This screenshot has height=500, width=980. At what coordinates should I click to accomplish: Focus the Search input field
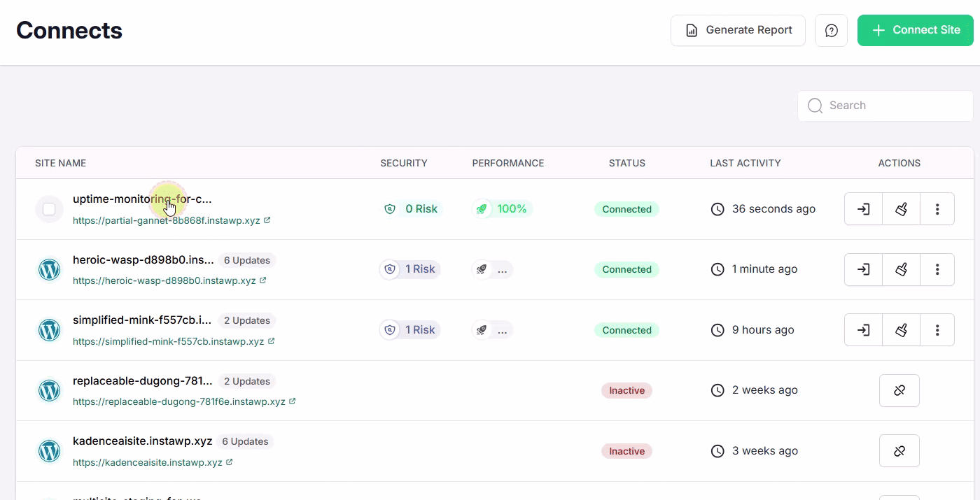pyautogui.click(x=885, y=106)
